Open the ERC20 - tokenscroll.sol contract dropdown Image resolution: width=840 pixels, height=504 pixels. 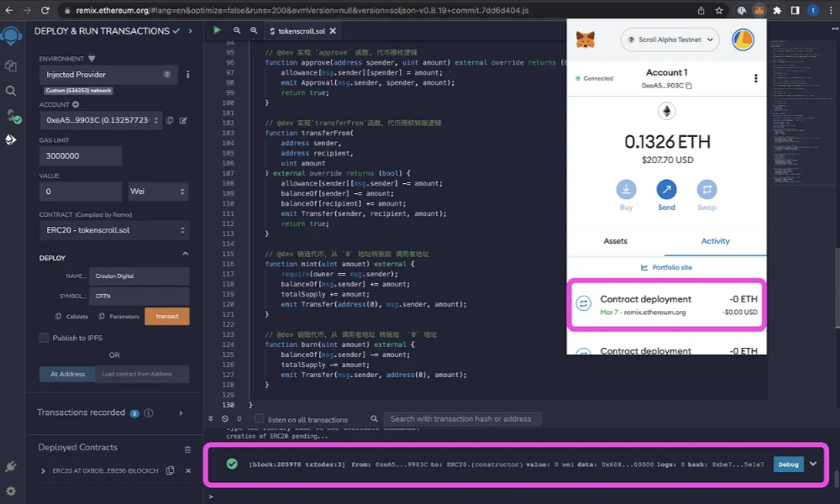[114, 230]
